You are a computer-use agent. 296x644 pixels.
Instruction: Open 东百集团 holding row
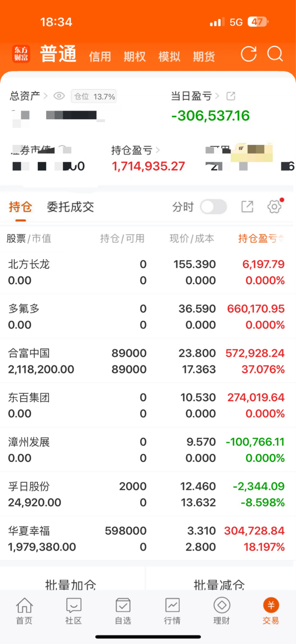click(x=148, y=405)
